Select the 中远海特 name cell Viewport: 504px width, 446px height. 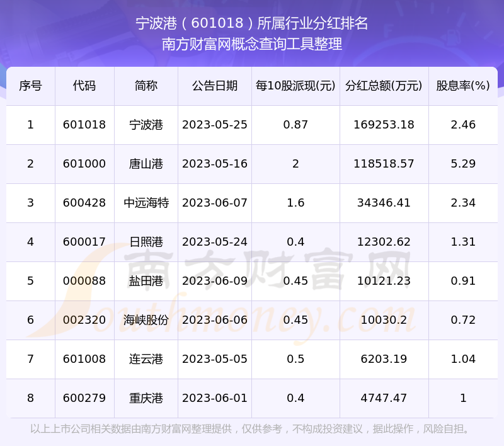pyautogui.click(x=146, y=203)
